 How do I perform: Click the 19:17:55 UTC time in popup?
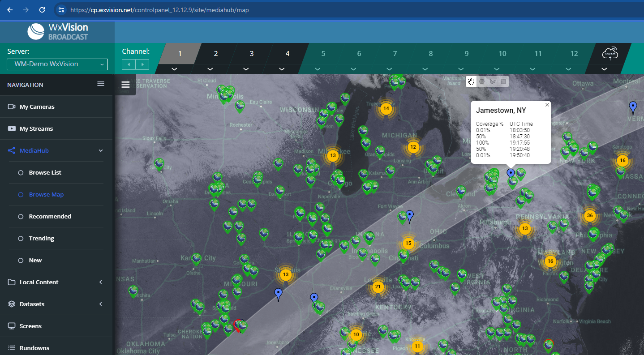(x=519, y=142)
